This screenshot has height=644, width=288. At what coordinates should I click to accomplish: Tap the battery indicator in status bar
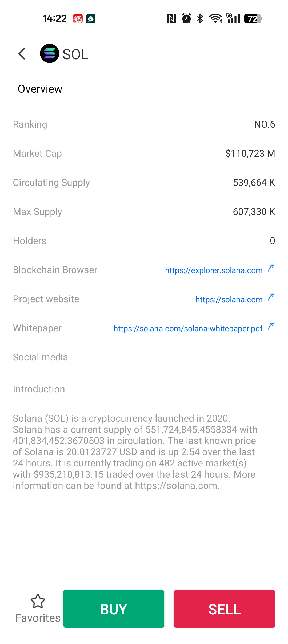click(253, 19)
